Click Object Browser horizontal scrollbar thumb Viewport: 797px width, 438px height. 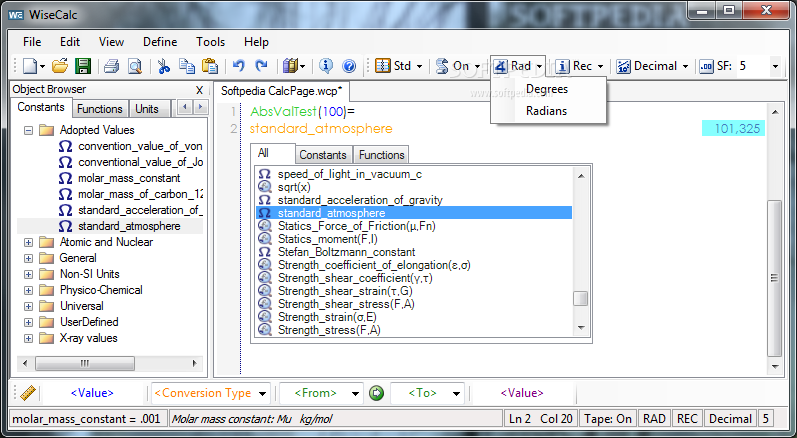85,363
